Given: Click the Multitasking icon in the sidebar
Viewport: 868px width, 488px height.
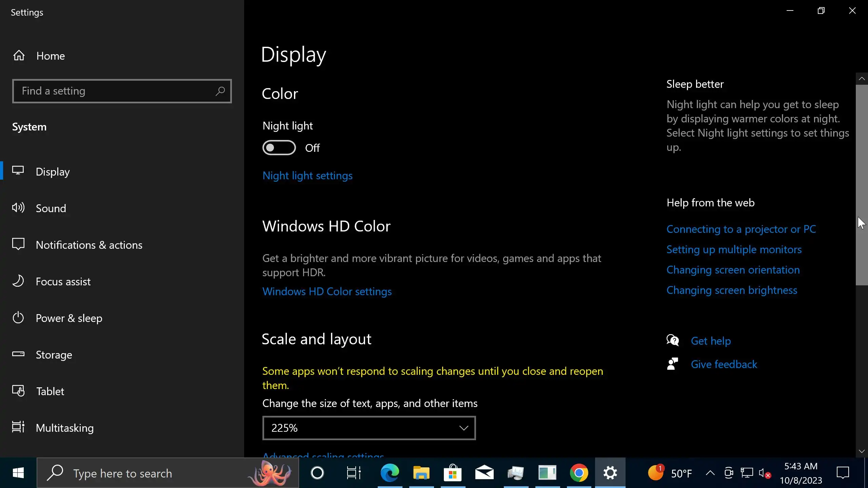Looking at the screenshot, I should coord(18,427).
